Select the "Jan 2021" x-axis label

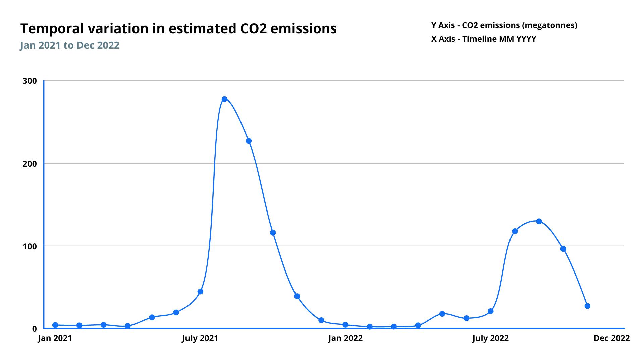[55, 338]
